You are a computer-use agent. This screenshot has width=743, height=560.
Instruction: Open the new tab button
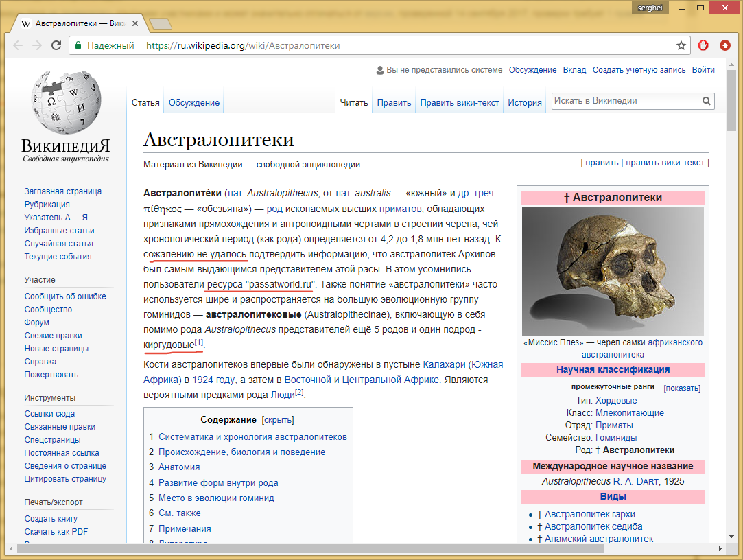(160, 23)
